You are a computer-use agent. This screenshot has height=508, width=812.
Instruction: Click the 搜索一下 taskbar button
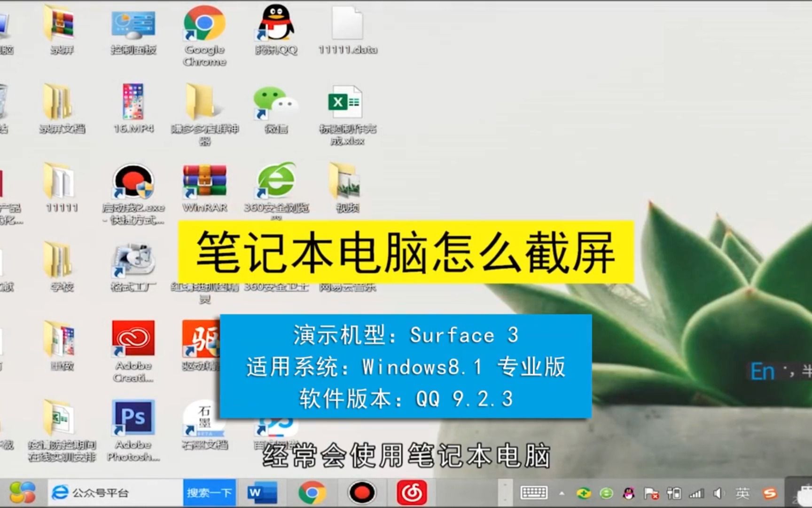(210, 492)
